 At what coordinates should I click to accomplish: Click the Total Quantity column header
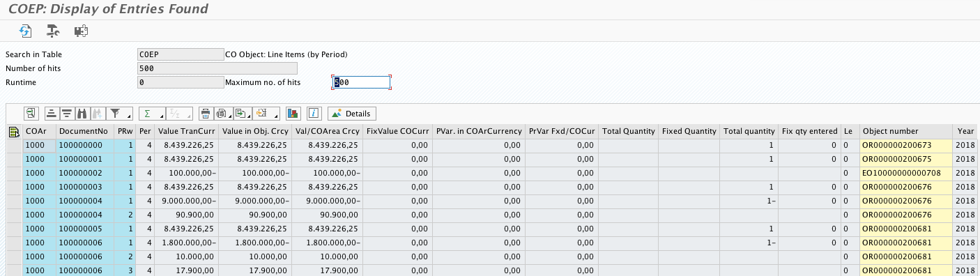click(x=629, y=131)
